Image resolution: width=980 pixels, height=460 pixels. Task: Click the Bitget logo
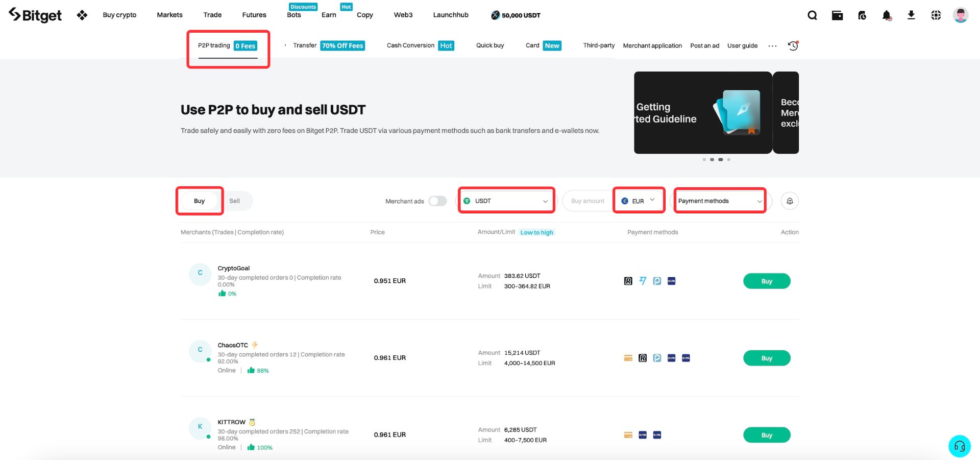click(35, 15)
